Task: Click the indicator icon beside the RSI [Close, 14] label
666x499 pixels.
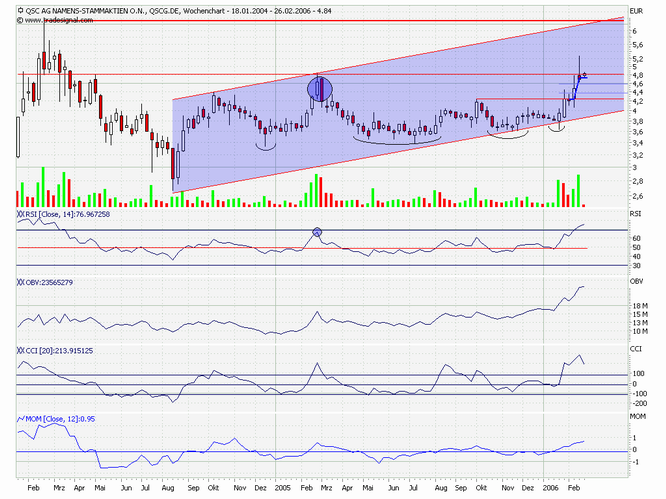Action: [x=20, y=214]
